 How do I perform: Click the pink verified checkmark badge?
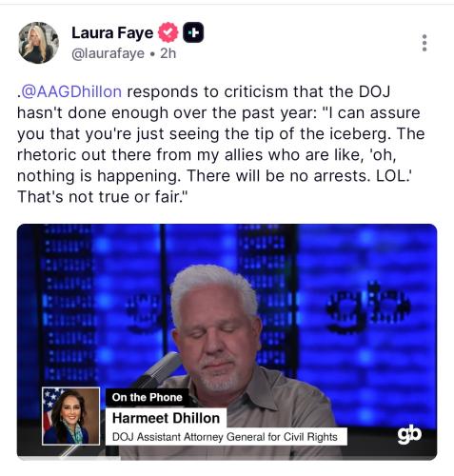click(168, 32)
